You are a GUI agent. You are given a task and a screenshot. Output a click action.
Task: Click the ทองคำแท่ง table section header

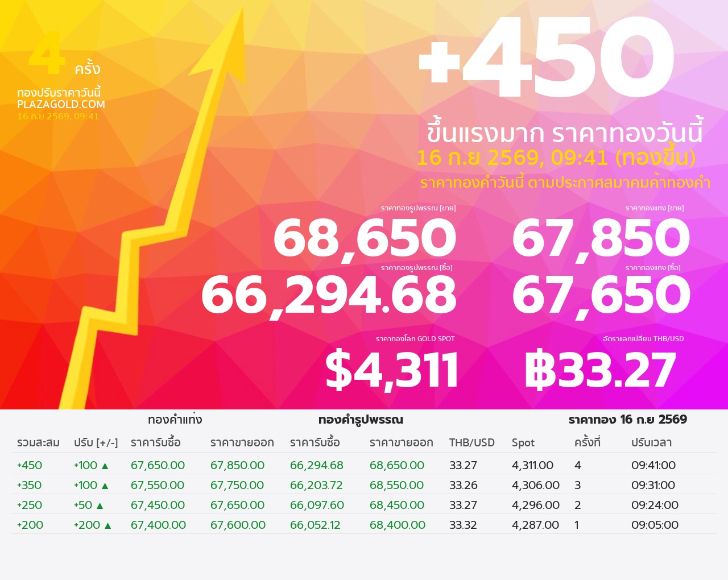(175, 420)
